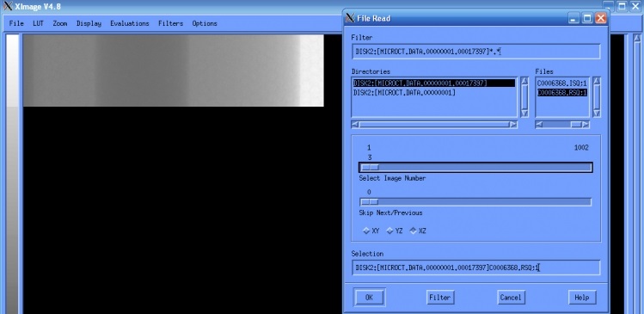Click Directories horizontal scroll right arrow
Image resolution: width=644 pixels, height=314 pixels.
pos(513,125)
